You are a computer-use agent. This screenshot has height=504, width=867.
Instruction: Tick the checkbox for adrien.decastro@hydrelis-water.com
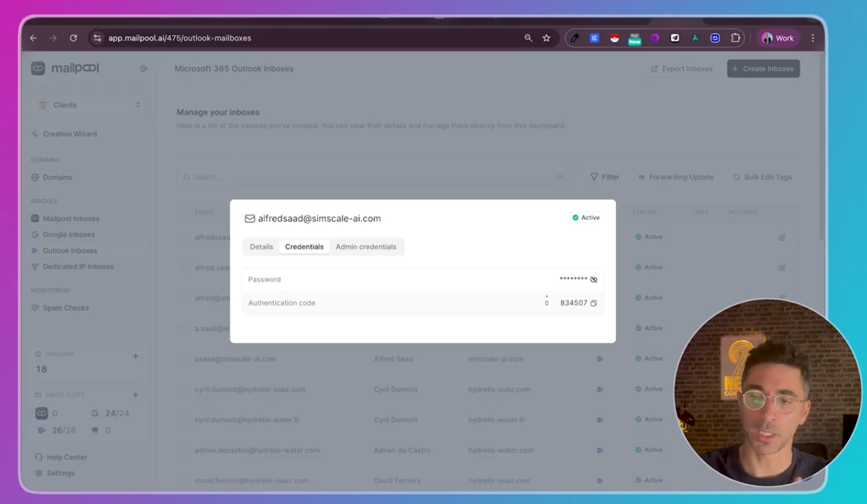coord(185,450)
